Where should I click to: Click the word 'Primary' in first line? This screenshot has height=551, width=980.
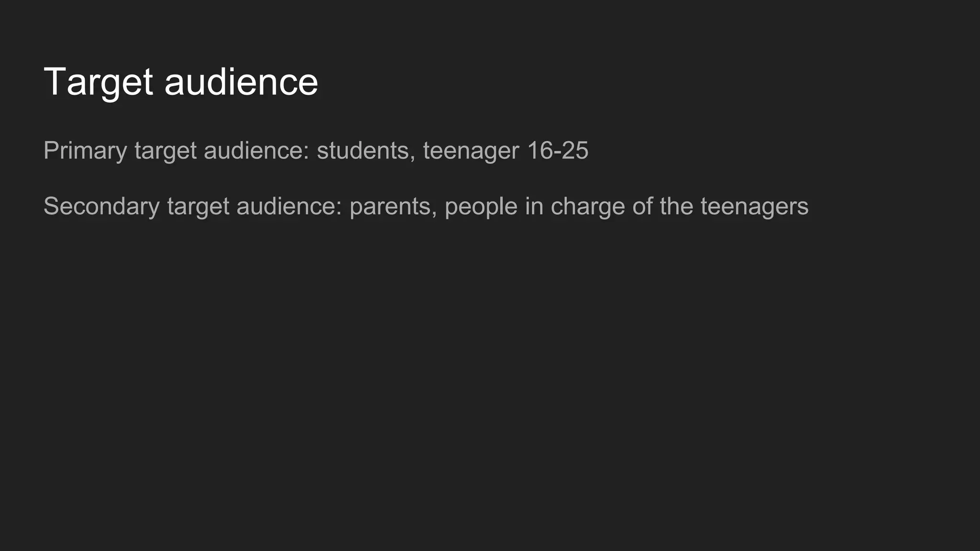pyautogui.click(x=85, y=151)
